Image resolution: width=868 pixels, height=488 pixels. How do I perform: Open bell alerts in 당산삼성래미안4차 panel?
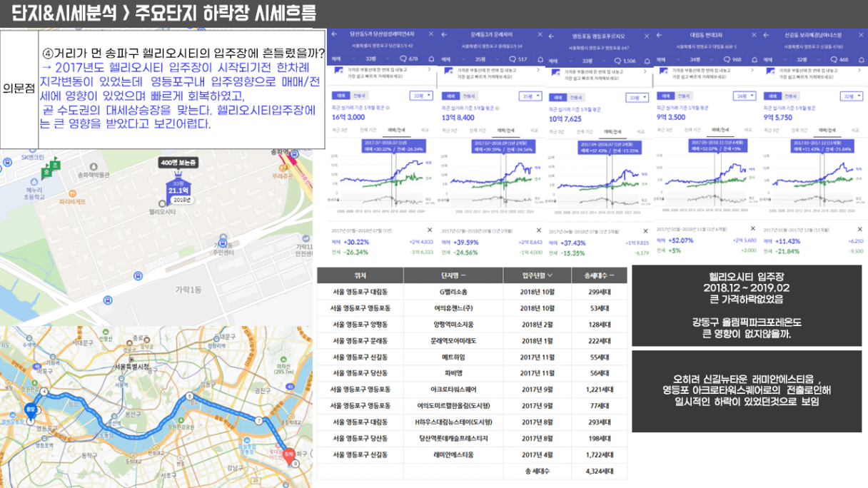[x=431, y=59]
